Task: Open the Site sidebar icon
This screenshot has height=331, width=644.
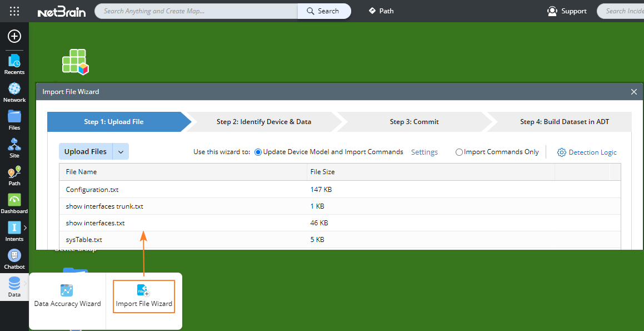Action: pos(14,147)
